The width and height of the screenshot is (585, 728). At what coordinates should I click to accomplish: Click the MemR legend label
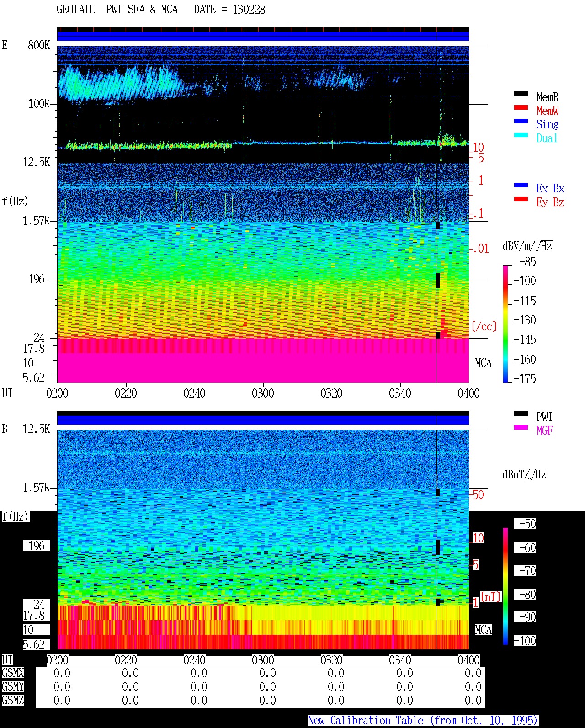tap(548, 97)
